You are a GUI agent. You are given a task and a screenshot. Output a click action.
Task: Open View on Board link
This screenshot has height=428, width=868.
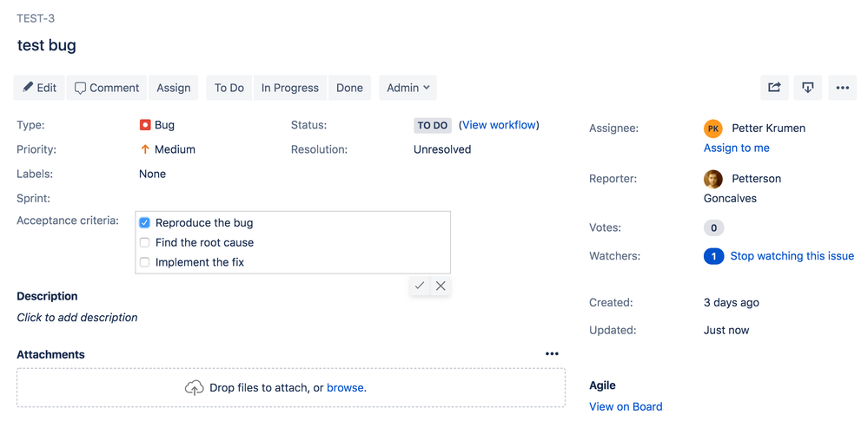(x=626, y=406)
